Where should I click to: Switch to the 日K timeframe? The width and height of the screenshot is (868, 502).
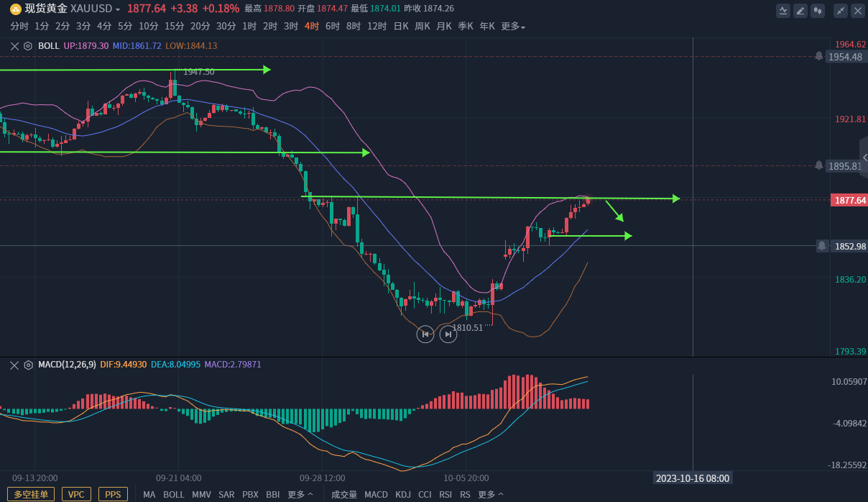pyautogui.click(x=400, y=27)
